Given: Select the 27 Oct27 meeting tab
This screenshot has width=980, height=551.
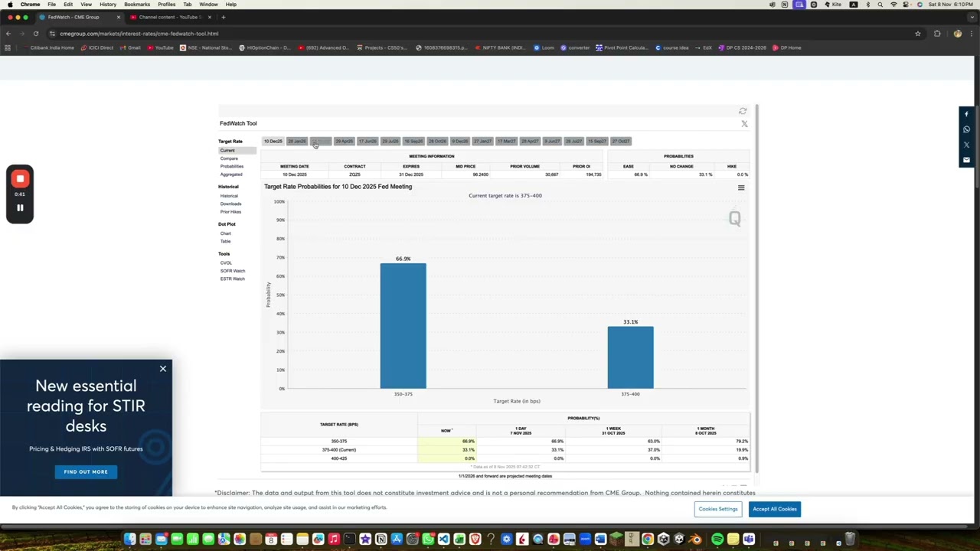Looking at the screenshot, I should pyautogui.click(x=621, y=142).
